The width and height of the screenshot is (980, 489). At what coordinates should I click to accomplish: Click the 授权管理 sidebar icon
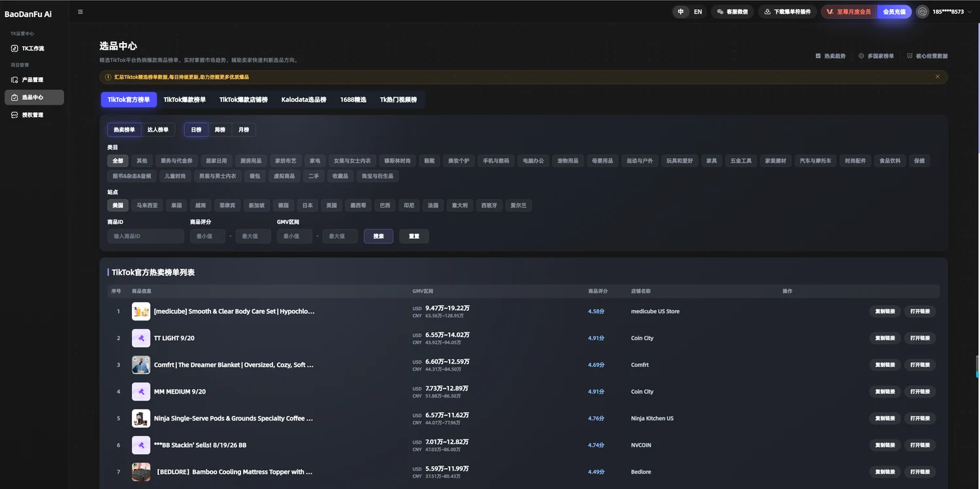point(14,115)
